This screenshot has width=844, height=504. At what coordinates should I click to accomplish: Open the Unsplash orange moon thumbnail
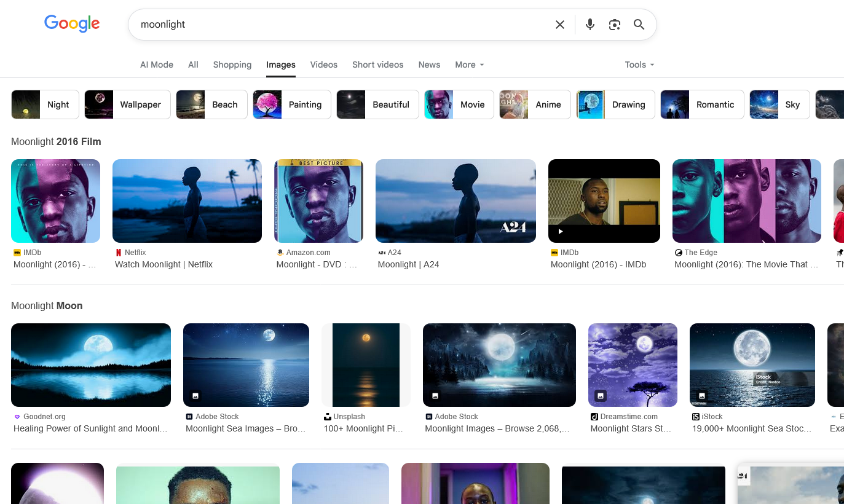(366, 365)
